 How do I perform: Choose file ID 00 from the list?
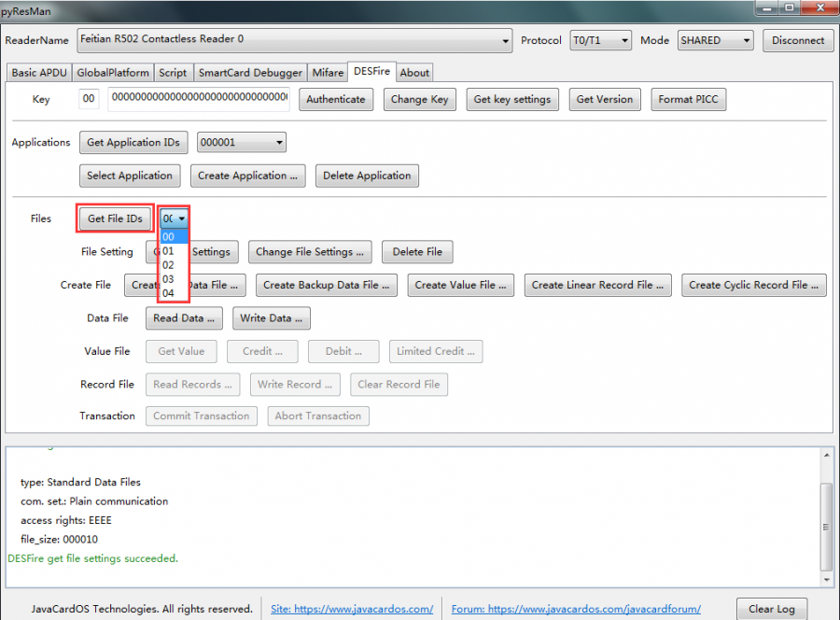[x=175, y=237]
